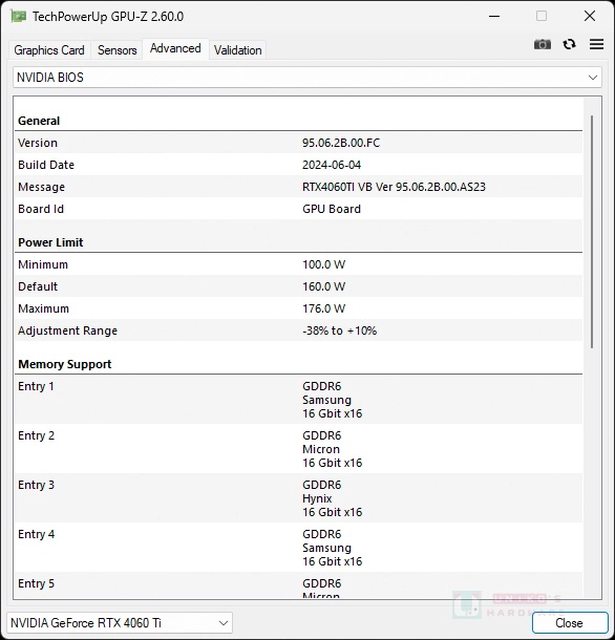Open the NVIDIA GeForce RTX 4060 Ti selector
This screenshot has width=615, height=640.
[x=119, y=623]
